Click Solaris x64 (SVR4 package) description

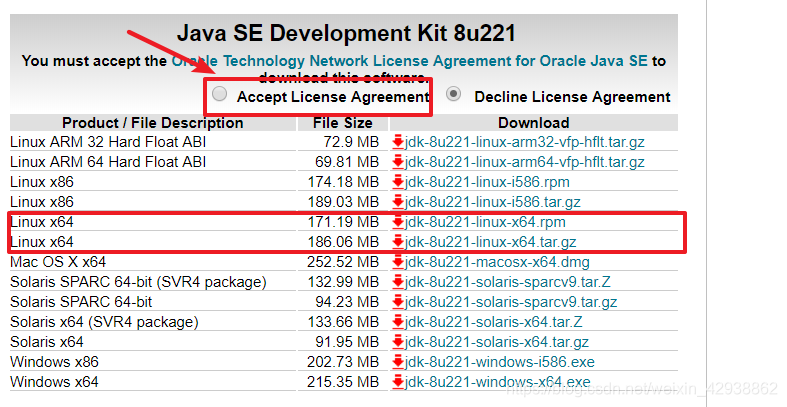[x=104, y=322]
